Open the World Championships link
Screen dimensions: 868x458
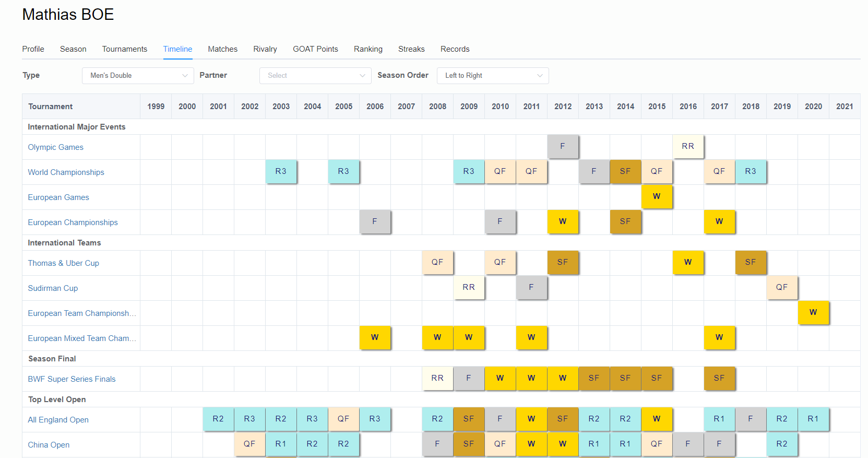click(x=66, y=172)
